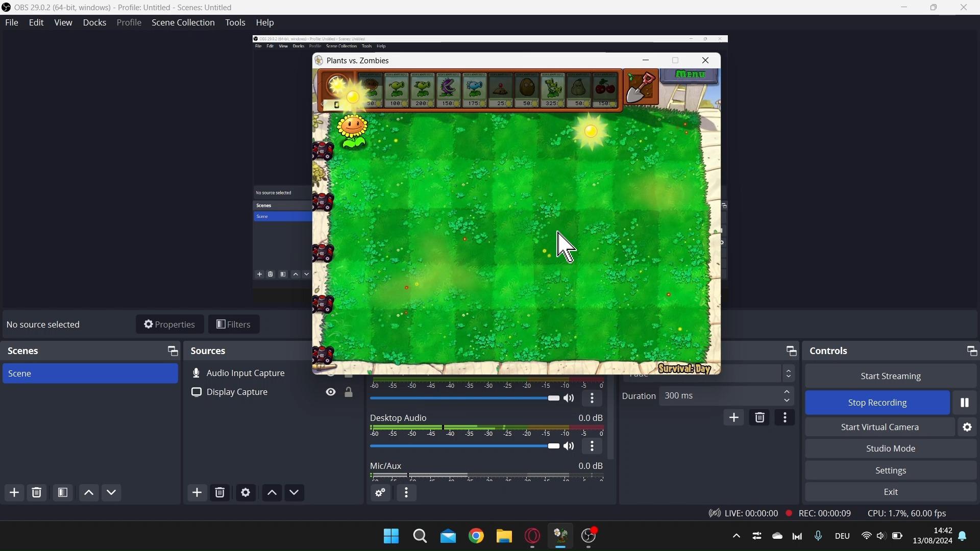Adjust Desktop Audio volume slider
Viewport: 980px width, 551px height.
coord(465,447)
